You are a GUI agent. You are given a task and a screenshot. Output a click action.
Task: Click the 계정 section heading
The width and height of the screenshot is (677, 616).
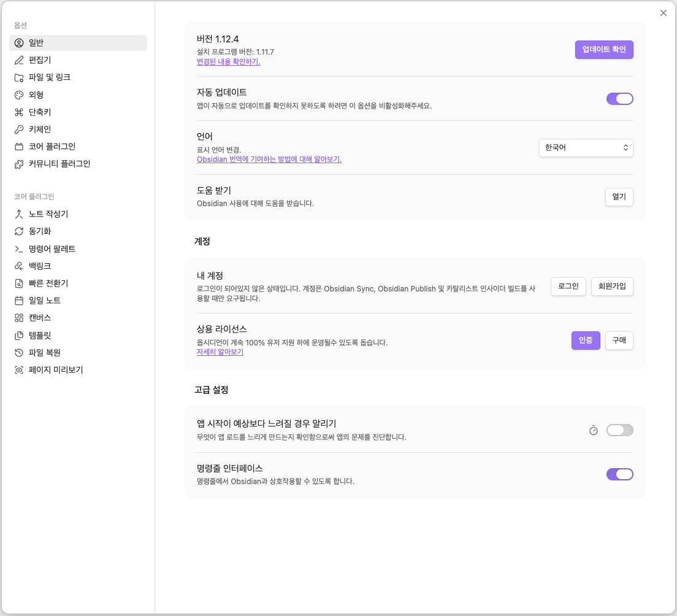point(202,241)
